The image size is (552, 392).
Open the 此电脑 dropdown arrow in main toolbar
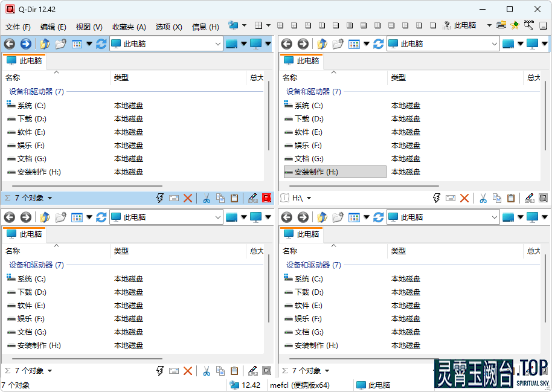(489, 25)
